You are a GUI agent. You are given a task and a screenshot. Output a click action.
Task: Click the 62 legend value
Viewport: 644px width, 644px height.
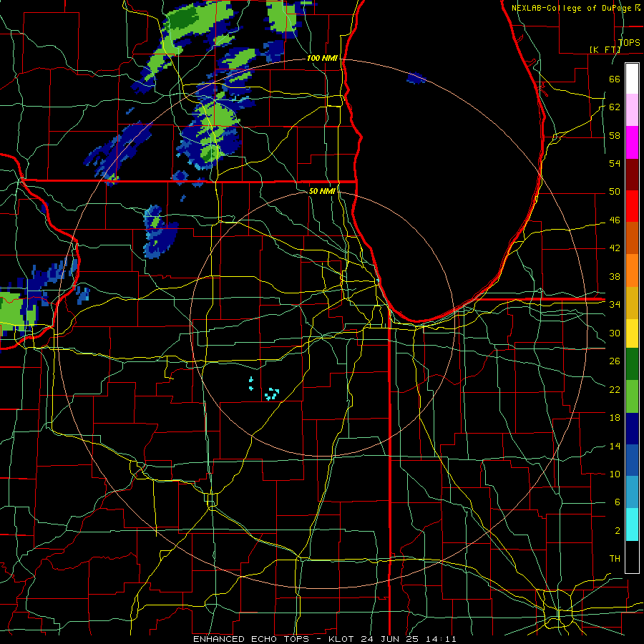[615, 107]
